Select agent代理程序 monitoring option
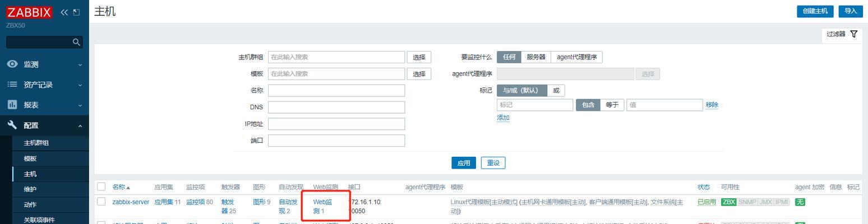Image resolution: width=868 pixels, height=224 pixels. [577, 57]
